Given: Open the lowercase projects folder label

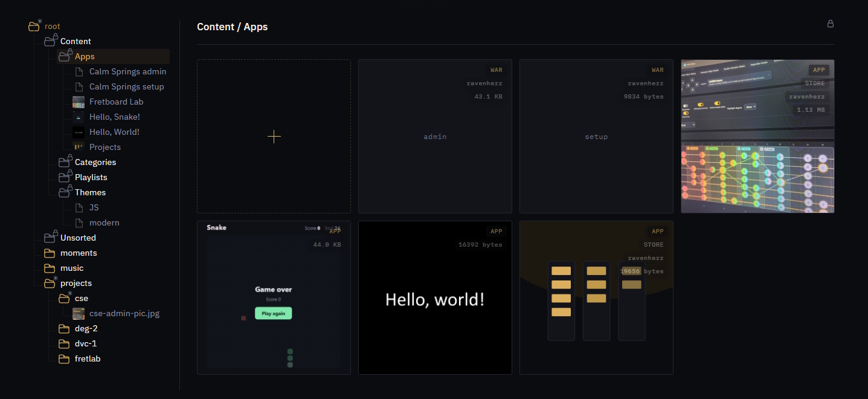Looking at the screenshot, I should click(76, 283).
